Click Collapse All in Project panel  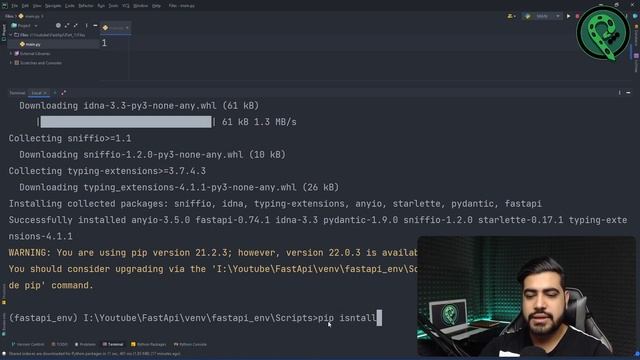pos(76,25)
